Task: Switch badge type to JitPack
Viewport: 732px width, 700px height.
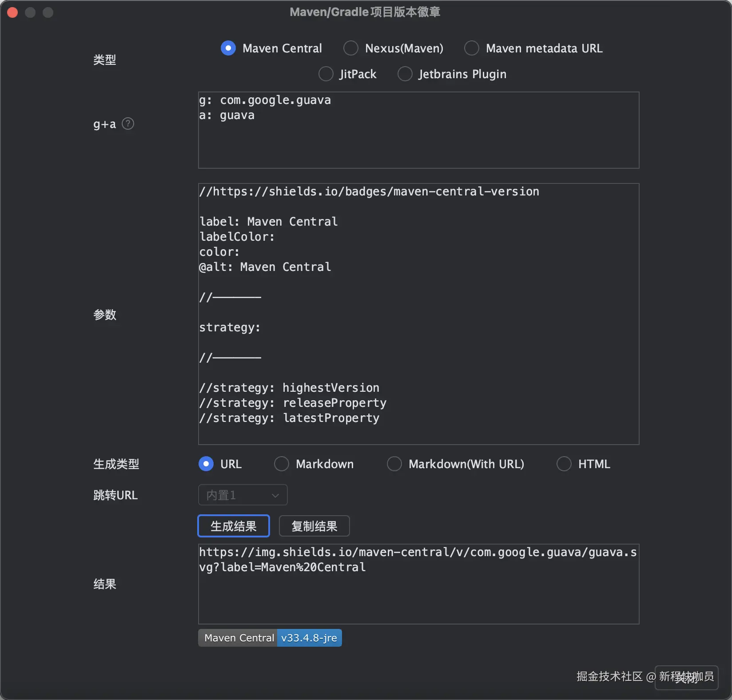Action: click(326, 74)
